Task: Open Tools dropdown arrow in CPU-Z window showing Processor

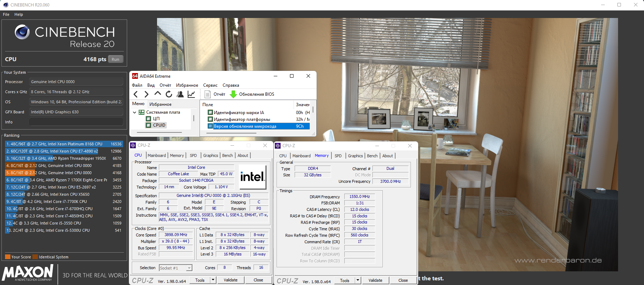Action: point(213,280)
